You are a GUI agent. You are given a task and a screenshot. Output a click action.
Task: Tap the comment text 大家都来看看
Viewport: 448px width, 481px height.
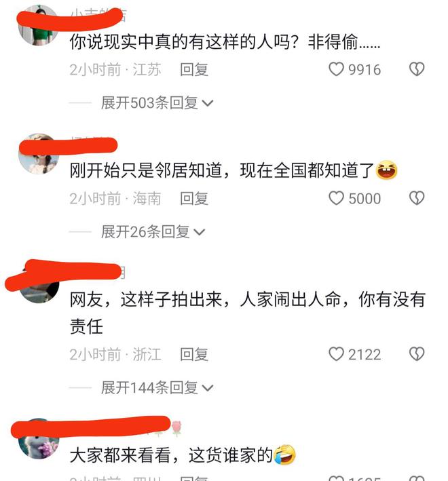(183, 455)
